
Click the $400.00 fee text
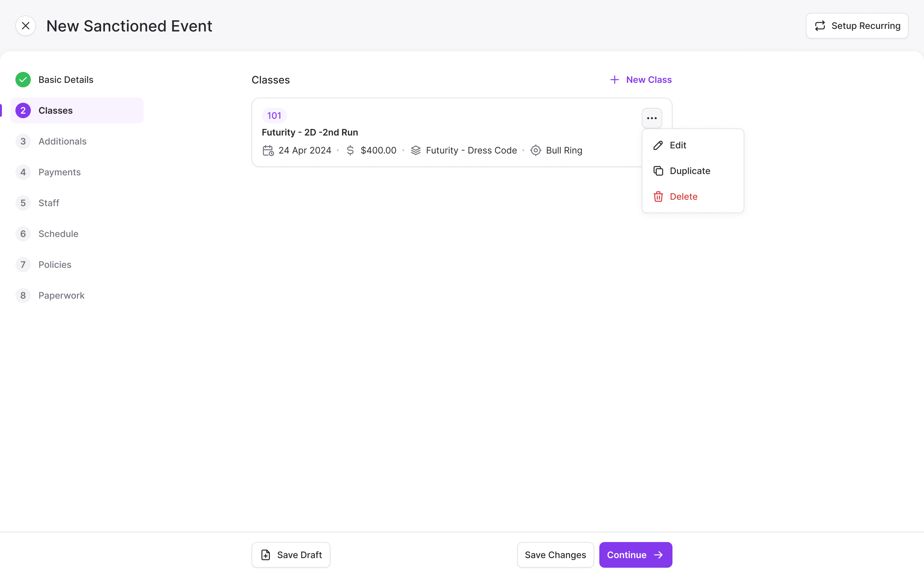[x=378, y=151]
